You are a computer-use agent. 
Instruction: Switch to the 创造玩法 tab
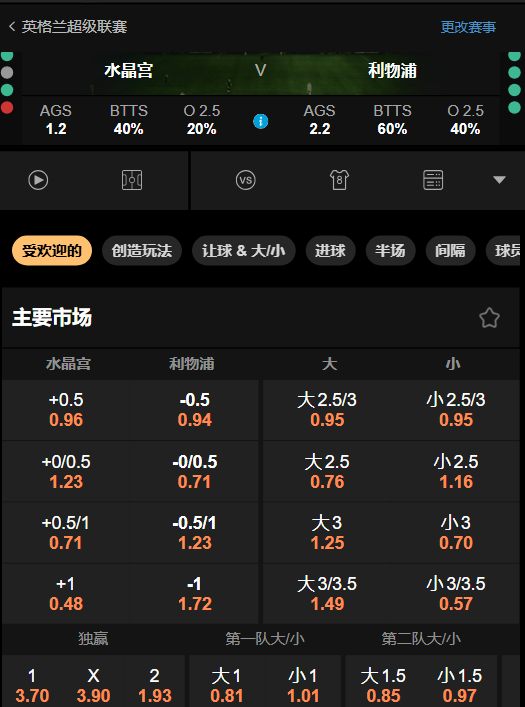(142, 250)
